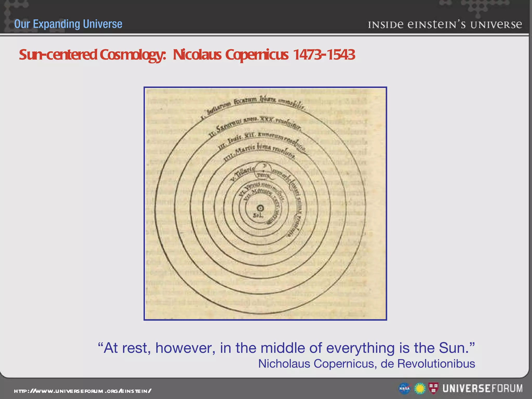Viewport: 532px width, 399px height.
Task: Click the yellow sunburst Smithsonian logo
Action: [x=420, y=389]
